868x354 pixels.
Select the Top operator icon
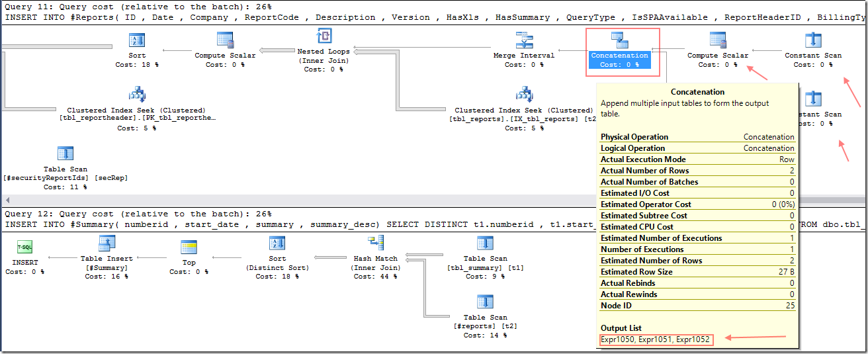(x=189, y=247)
